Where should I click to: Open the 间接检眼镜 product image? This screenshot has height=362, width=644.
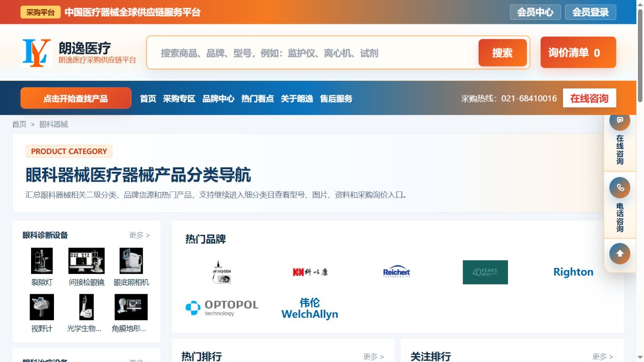point(87,261)
